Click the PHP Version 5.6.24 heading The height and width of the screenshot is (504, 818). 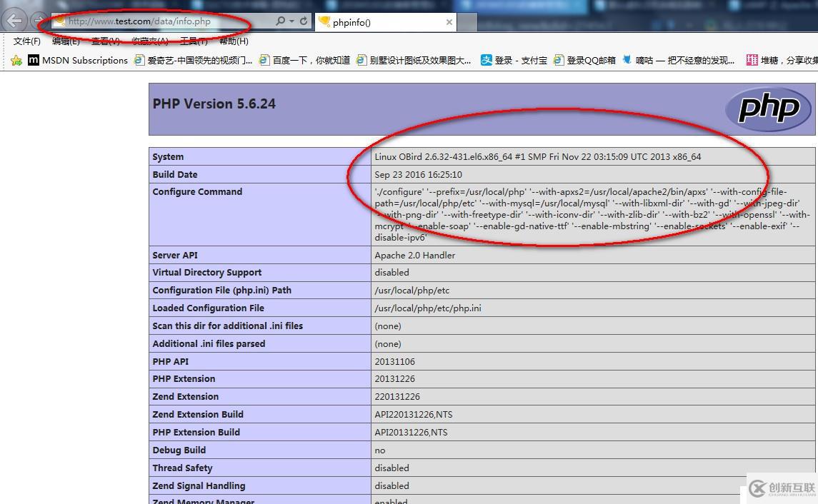[214, 104]
